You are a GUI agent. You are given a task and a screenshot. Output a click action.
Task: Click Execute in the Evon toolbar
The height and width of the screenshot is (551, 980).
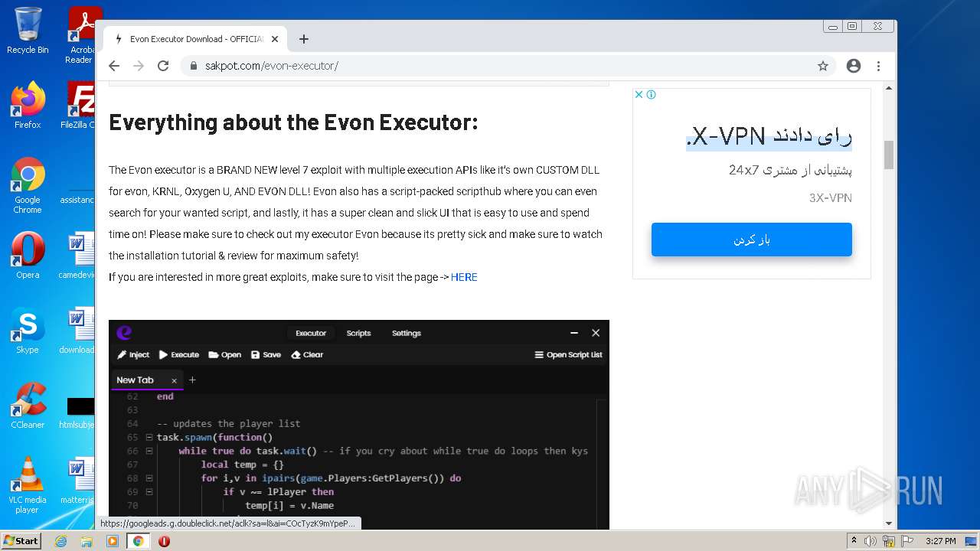(x=179, y=354)
